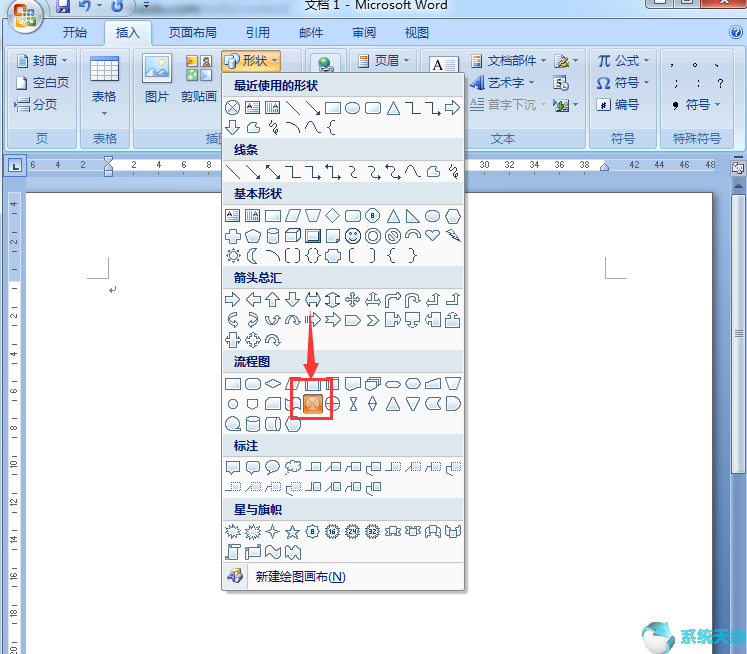747x654 pixels.
Task: Click the right indent marker on ruler
Action: (x=604, y=167)
